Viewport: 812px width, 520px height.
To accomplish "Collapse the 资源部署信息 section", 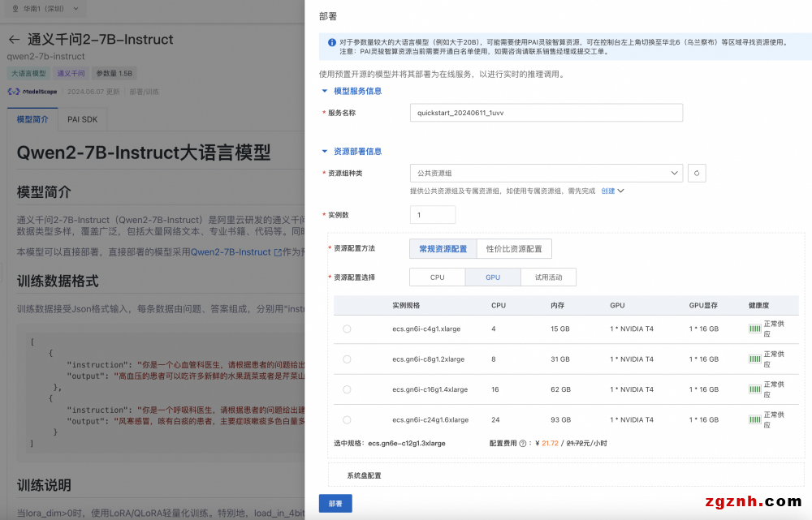I will pyautogui.click(x=326, y=151).
